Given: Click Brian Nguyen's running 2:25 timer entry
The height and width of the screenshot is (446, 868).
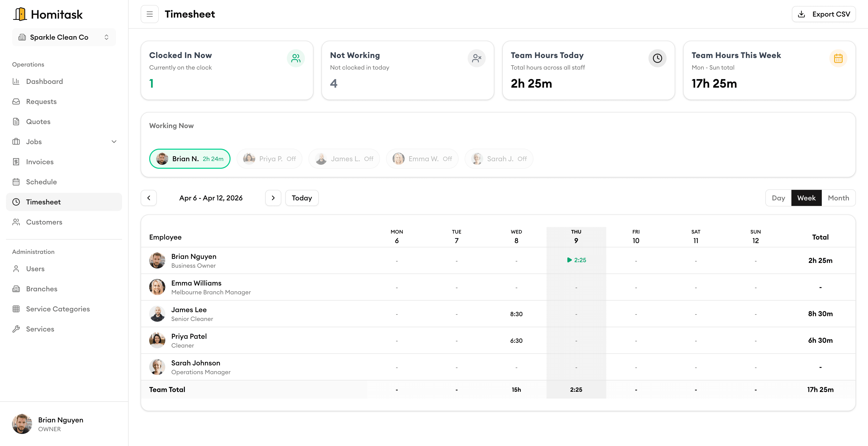Looking at the screenshot, I should coord(576,260).
